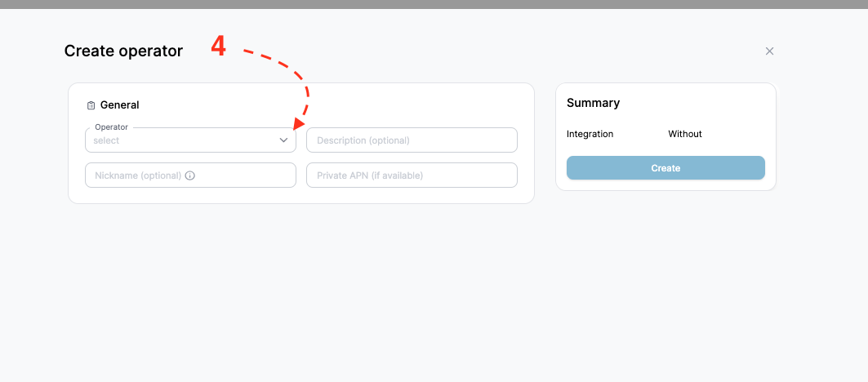Screen dimensions: 868x382
Task: Click the "Without" integration value
Action: click(x=685, y=134)
